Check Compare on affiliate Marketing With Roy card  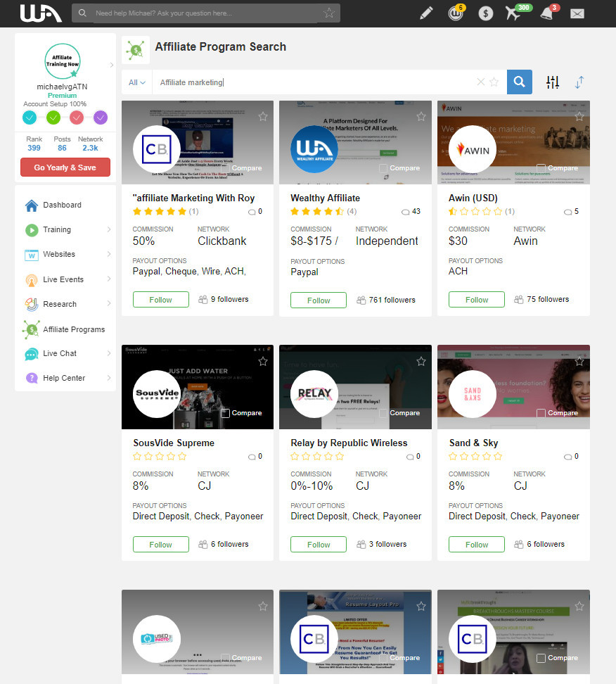225,168
